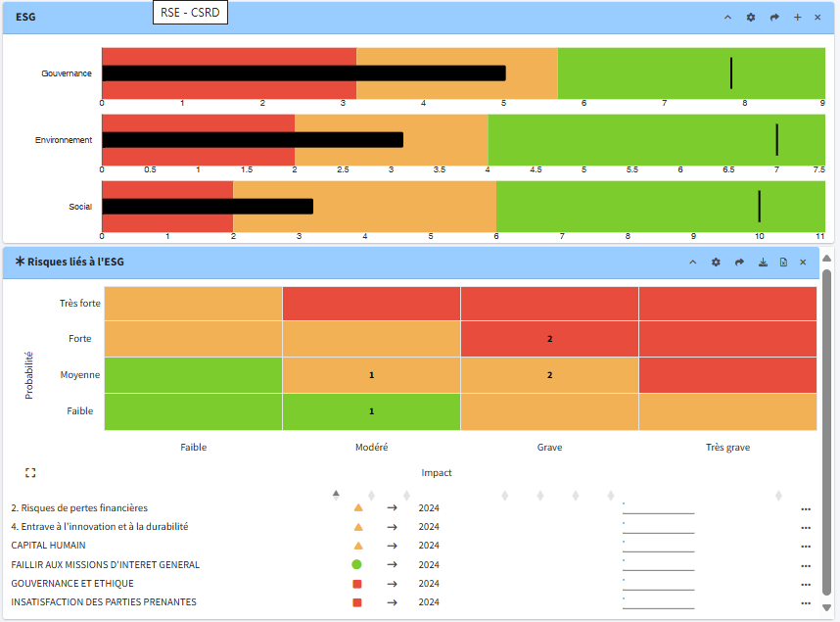840x622 pixels.
Task: Export risks panel to Excel file
Action: 783,263
